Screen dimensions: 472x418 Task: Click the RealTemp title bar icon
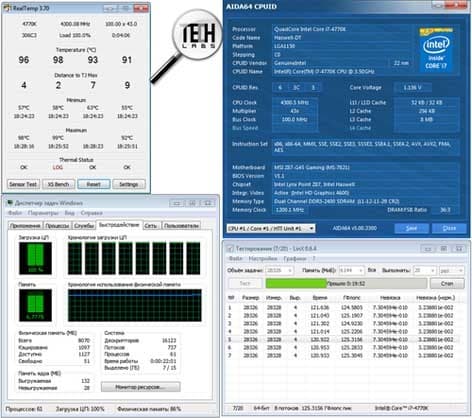point(7,8)
